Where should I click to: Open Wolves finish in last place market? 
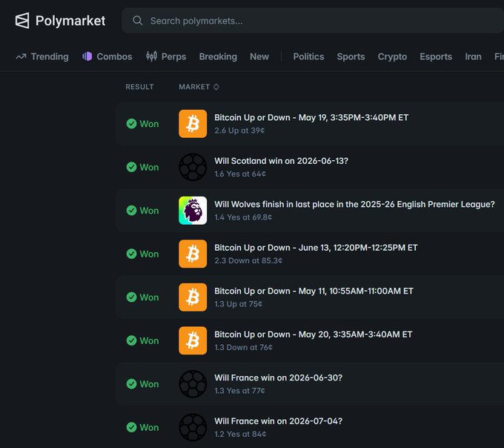(354, 204)
